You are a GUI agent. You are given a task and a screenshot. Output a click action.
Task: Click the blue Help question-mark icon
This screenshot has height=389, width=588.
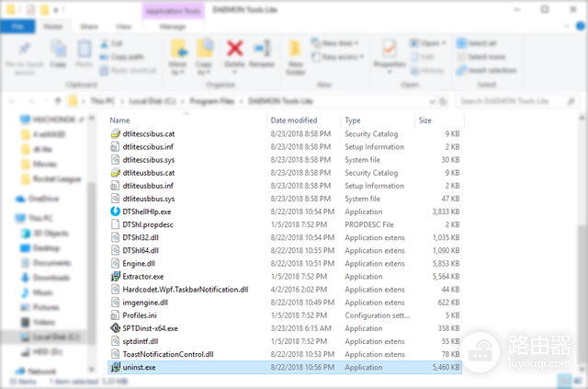click(x=580, y=27)
